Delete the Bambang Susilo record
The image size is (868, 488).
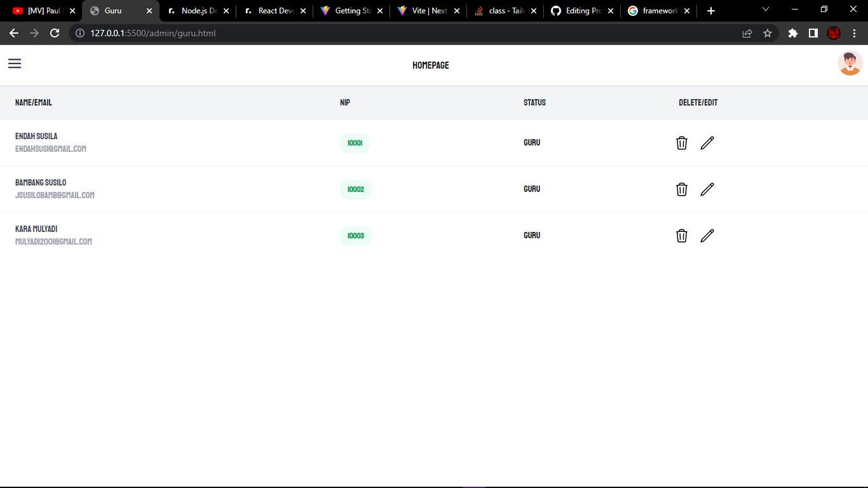click(x=681, y=189)
